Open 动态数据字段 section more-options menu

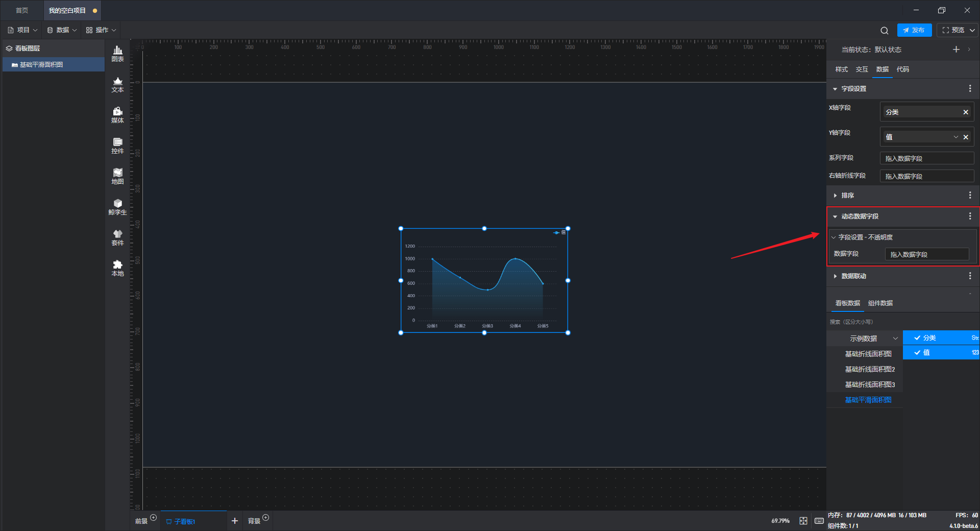click(970, 216)
